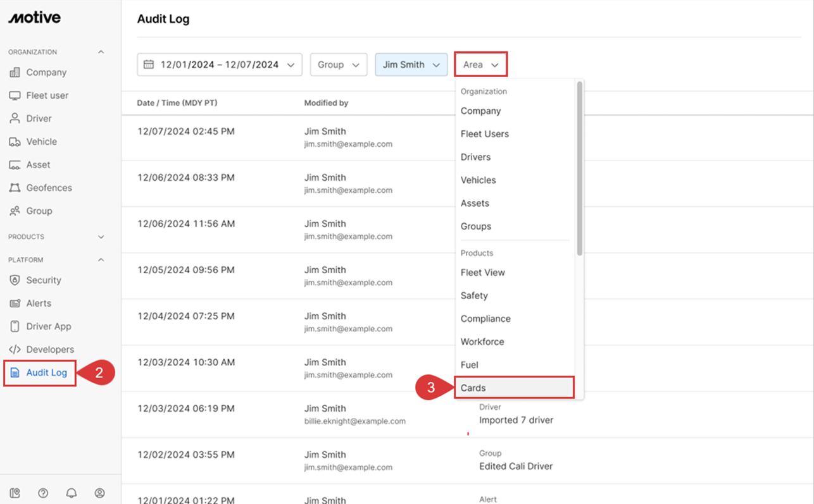Click the Area dropdown list scrollbar
This screenshot has width=814, height=504.
pyautogui.click(x=579, y=168)
